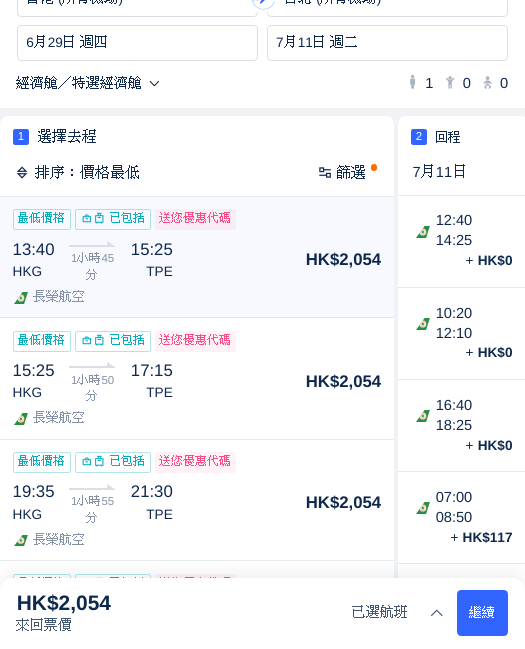Open sort order 排序:價格最低 selector
Image resolution: width=525 pixels, height=649 pixels.
tap(78, 172)
